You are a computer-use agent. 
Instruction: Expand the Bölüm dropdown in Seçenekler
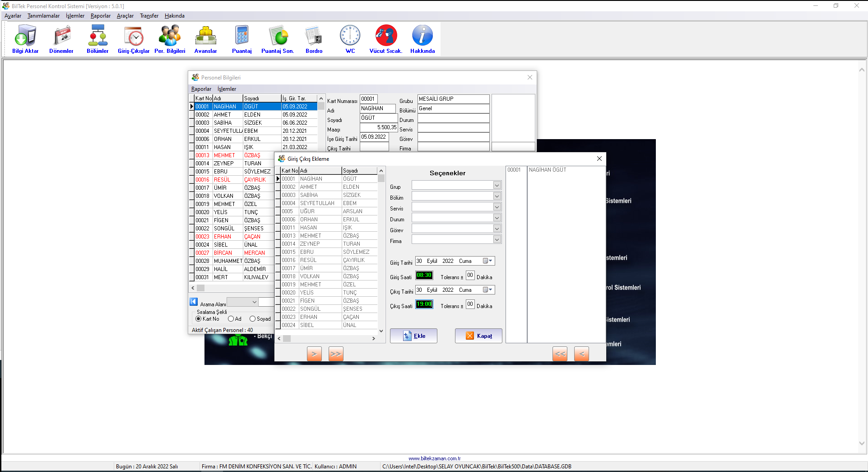(x=497, y=196)
